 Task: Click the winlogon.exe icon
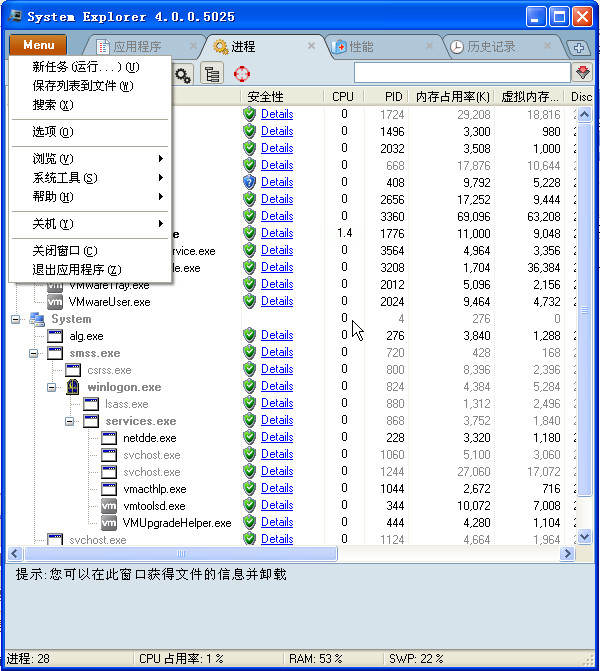(73, 387)
